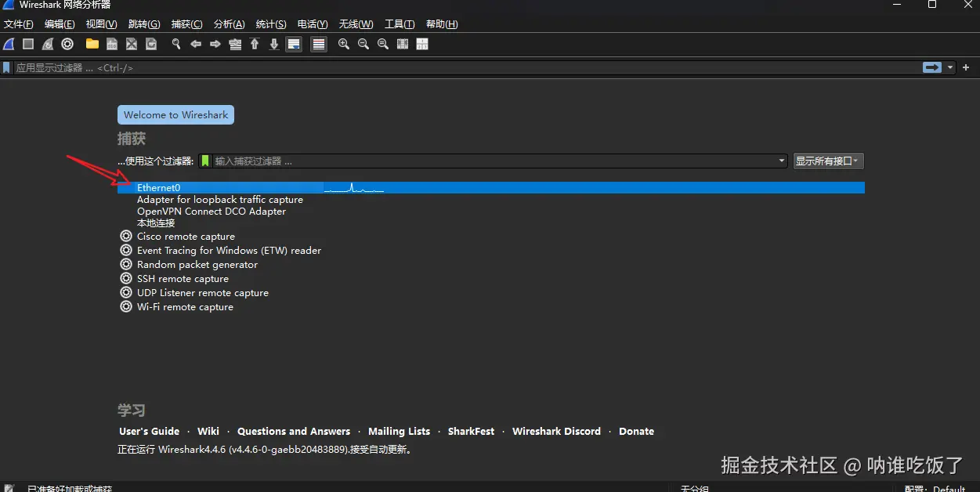Open the Donate link
The image size is (980, 492).
(x=636, y=432)
